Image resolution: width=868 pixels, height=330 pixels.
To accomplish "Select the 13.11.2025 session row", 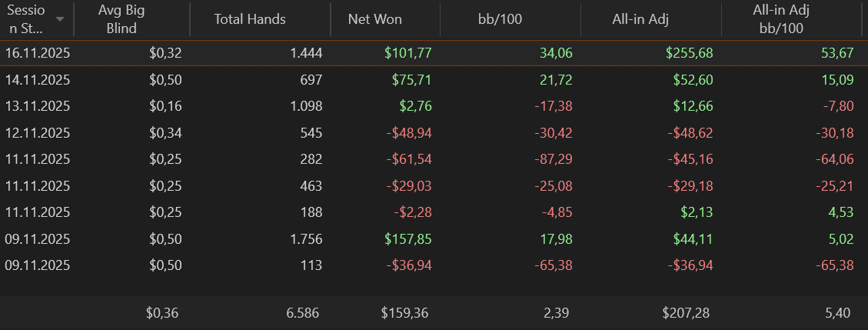I will 434,106.
